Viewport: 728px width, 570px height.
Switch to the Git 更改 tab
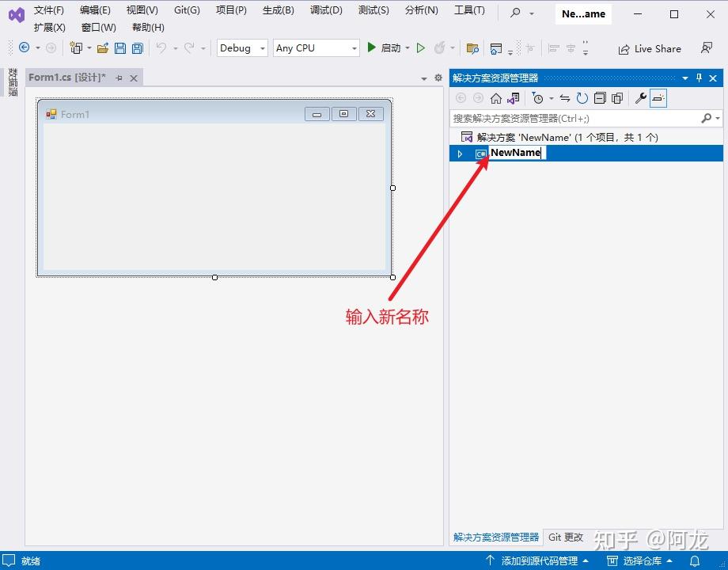(565, 537)
